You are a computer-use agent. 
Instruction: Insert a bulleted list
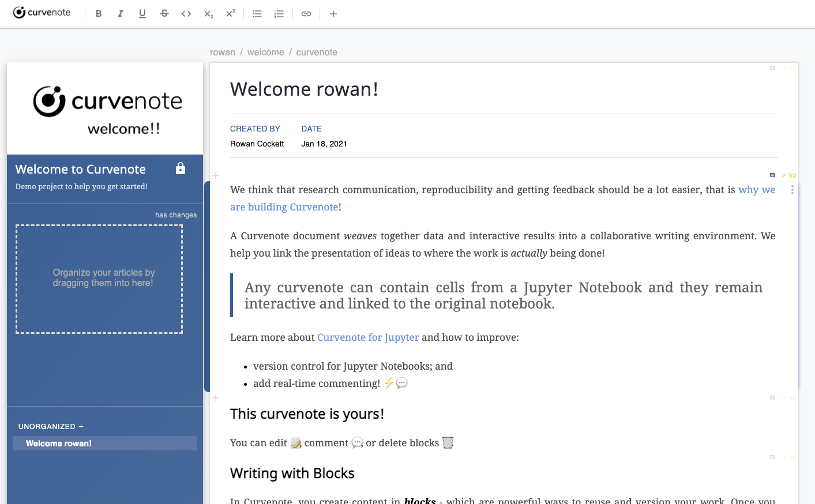pos(257,14)
